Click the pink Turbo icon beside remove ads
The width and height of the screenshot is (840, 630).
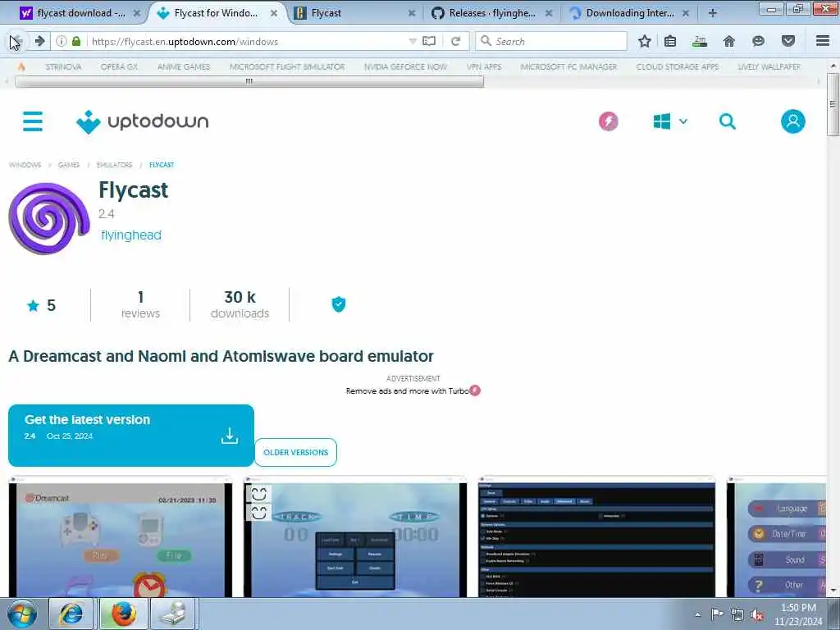tap(475, 390)
